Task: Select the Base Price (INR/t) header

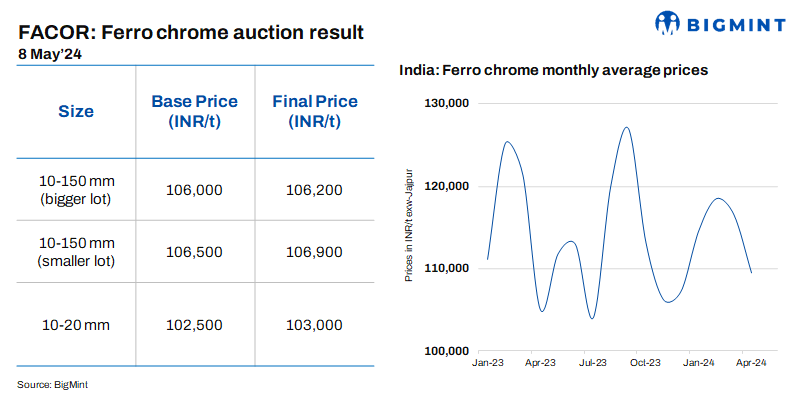Action: (194, 112)
